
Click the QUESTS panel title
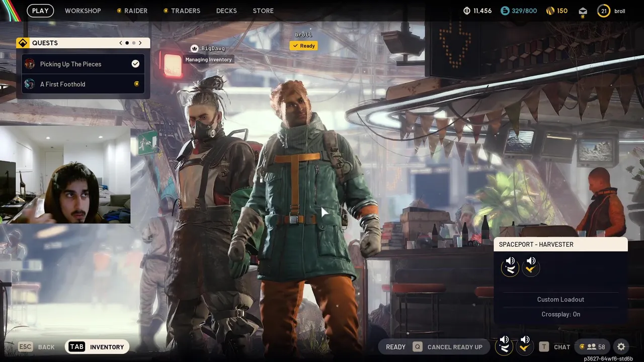click(45, 43)
